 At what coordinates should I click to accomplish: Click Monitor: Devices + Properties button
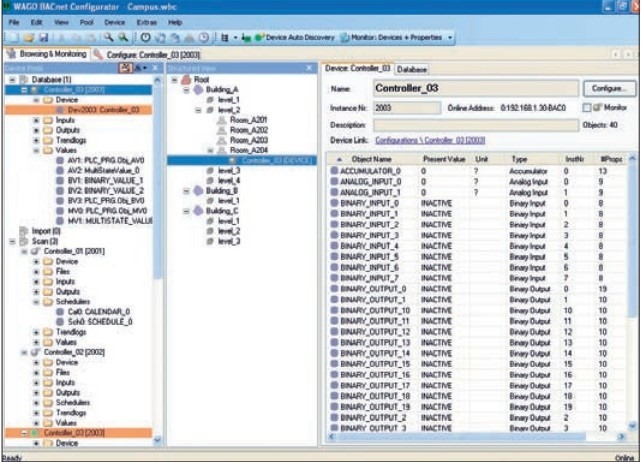click(x=392, y=38)
